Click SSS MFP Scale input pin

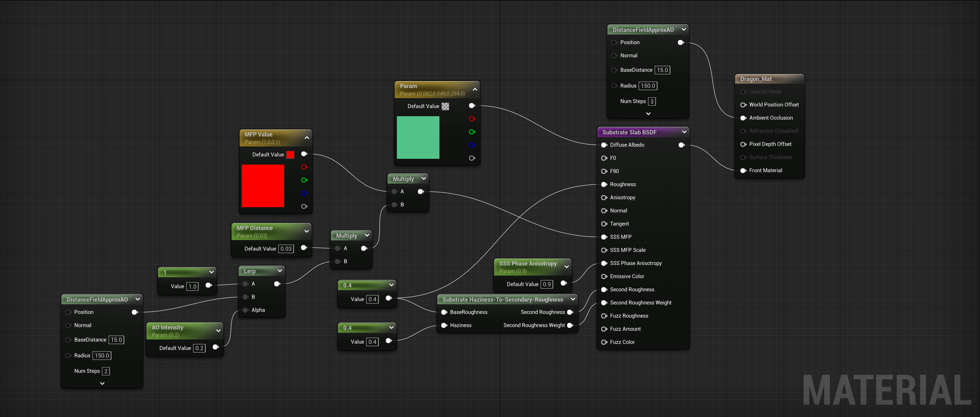tap(604, 250)
